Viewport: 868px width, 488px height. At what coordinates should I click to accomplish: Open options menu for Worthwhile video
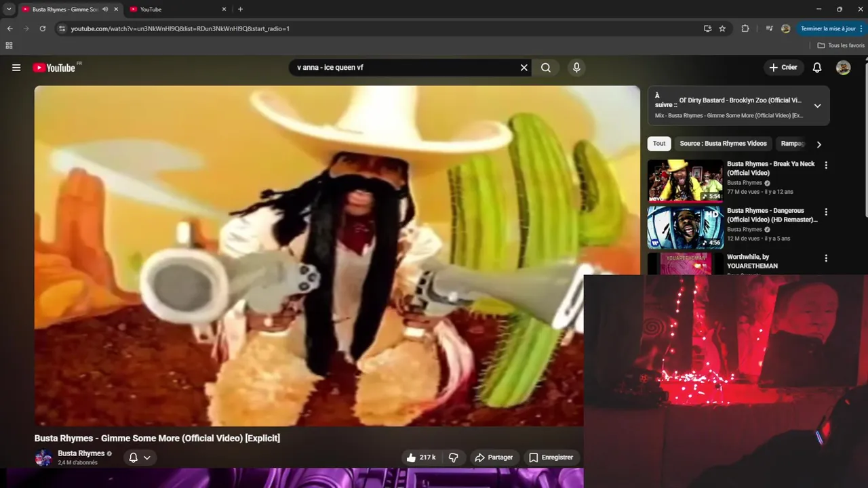click(826, 258)
